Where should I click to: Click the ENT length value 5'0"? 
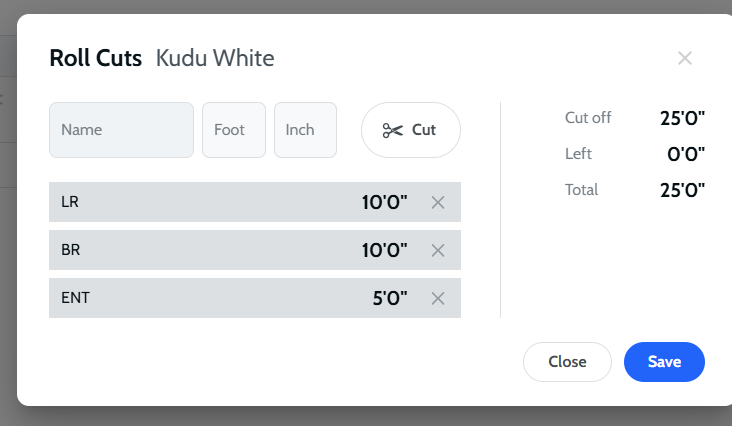(389, 298)
